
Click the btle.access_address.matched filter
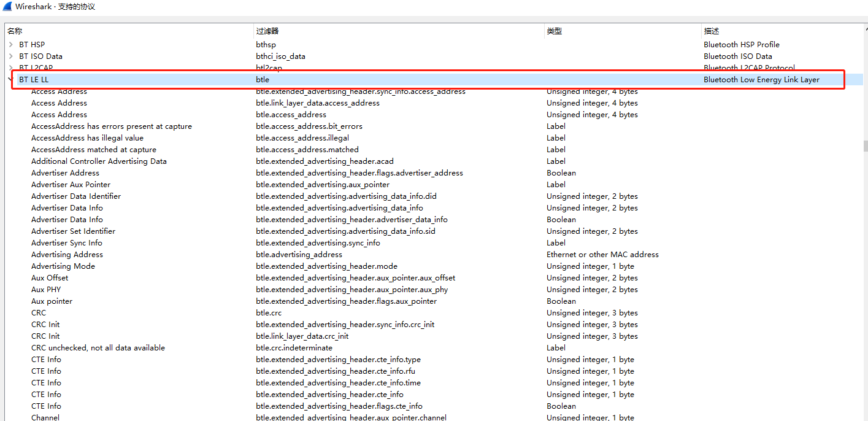click(307, 150)
